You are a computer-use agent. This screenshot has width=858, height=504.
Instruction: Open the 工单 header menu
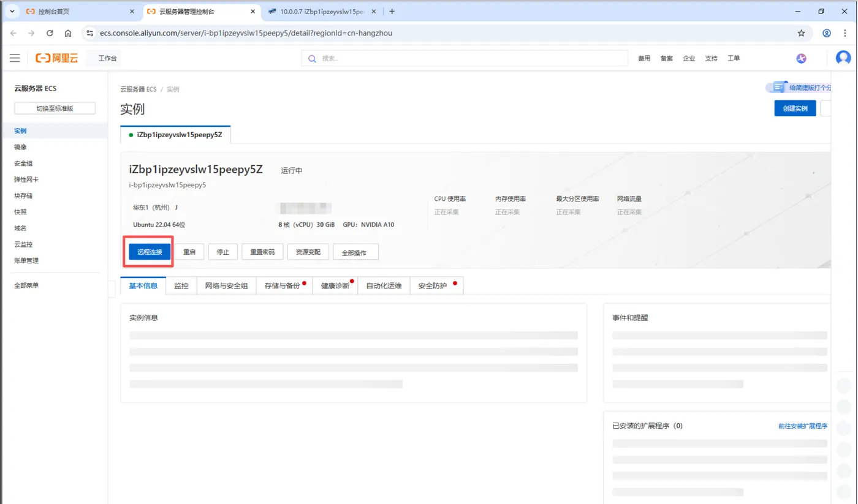734,58
